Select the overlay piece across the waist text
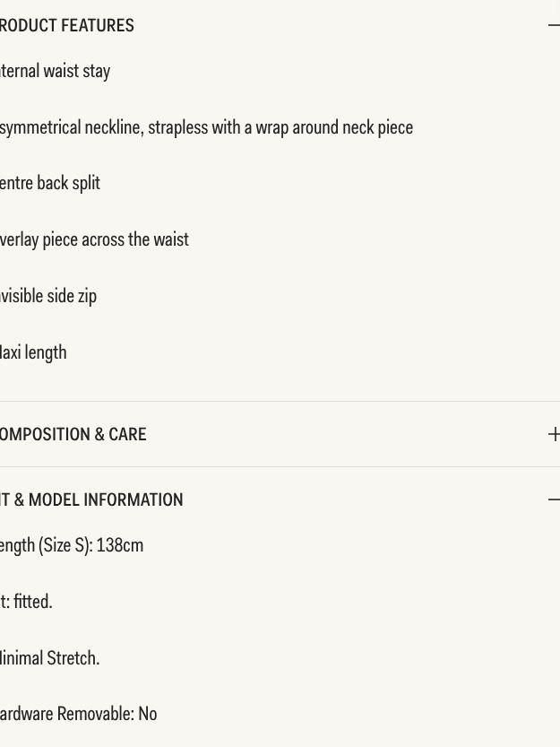560x747 pixels. click(x=94, y=239)
